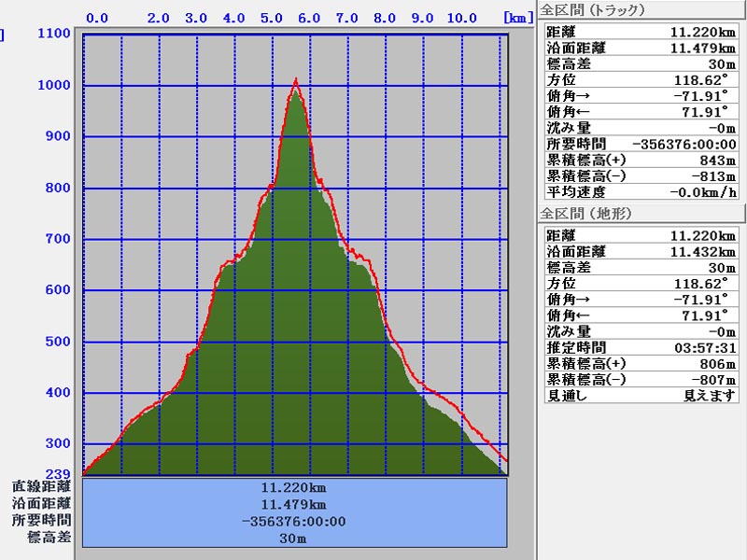This screenshot has height=560, width=747.
Task: Select the 見通し 見えます row
Action: (640, 396)
